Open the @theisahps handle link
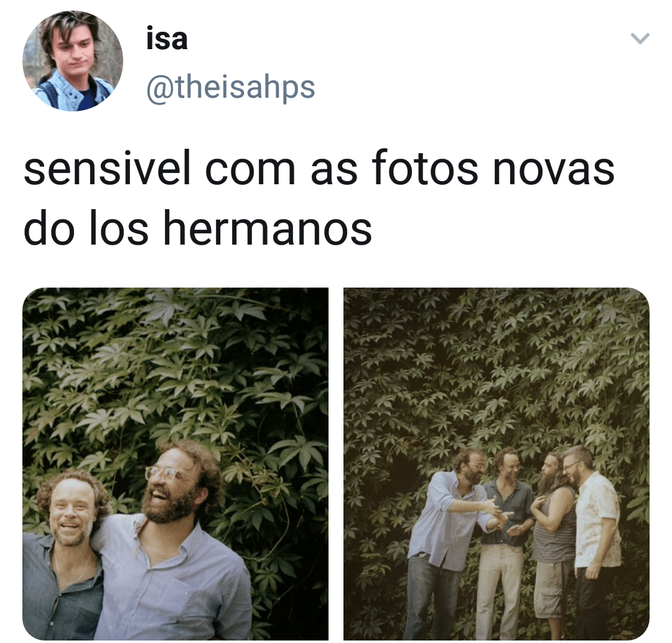672x643 pixels. (x=231, y=87)
